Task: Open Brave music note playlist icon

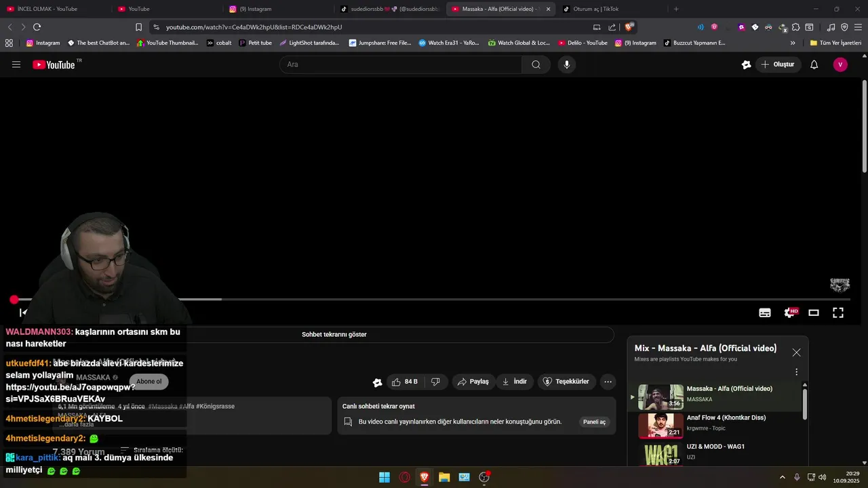Action: point(831,27)
